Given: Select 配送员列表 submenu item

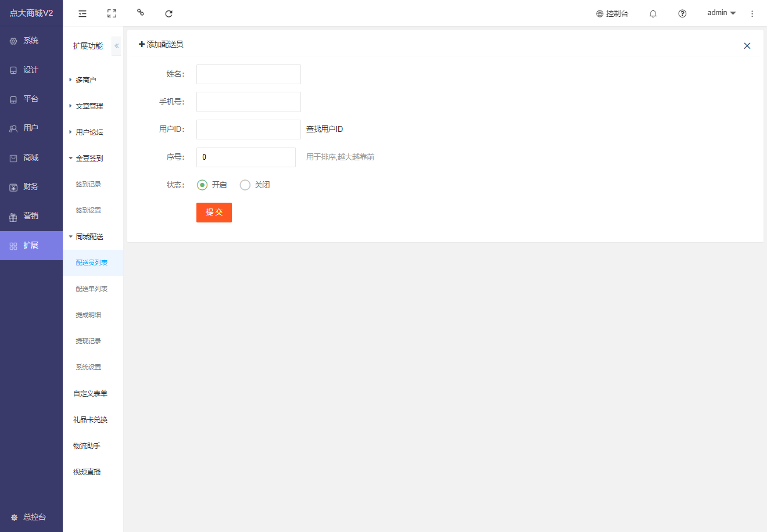Looking at the screenshot, I should (x=93, y=263).
